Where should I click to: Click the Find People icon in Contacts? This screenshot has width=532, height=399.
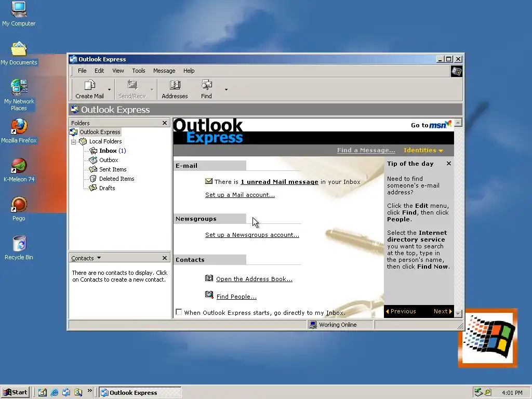[209, 295]
